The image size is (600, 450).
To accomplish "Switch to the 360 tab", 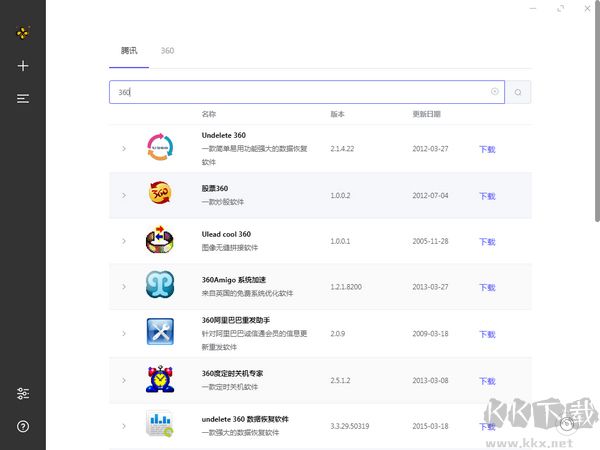I will 167,50.
